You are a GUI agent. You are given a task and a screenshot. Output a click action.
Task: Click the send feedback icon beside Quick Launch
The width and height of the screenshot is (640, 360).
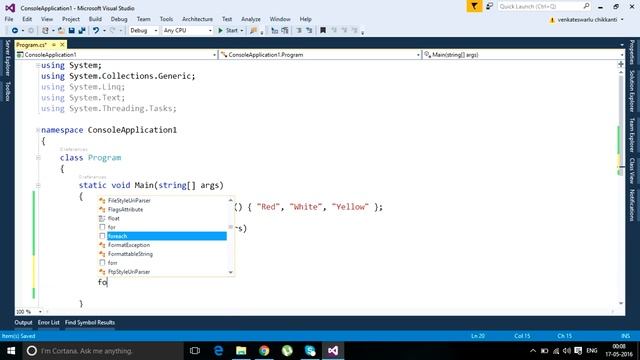[x=489, y=6]
